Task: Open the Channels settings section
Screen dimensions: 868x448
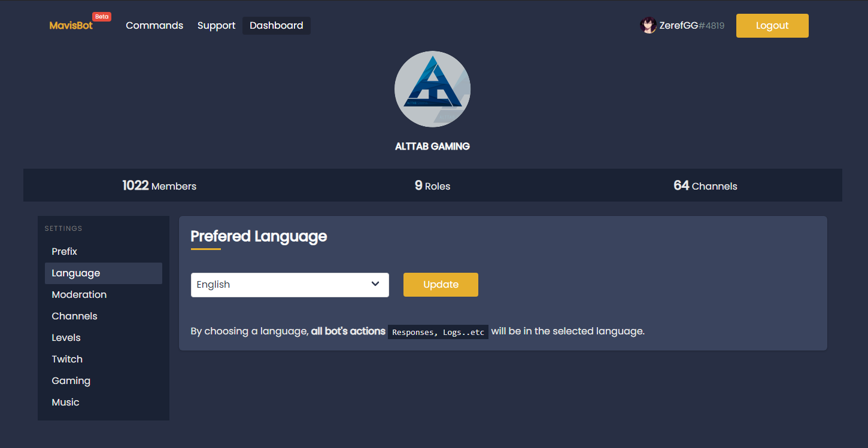Action: [74, 316]
